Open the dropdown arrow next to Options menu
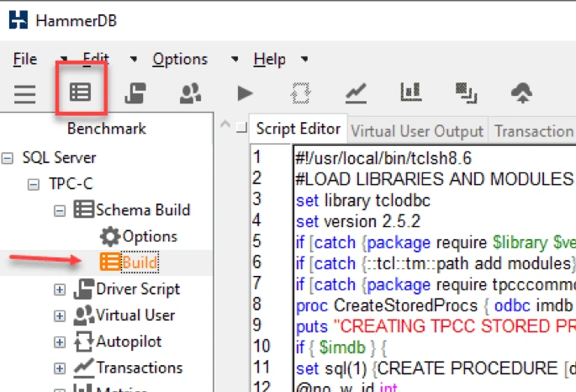The height and width of the screenshot is (392, 576). [x=235, y=59]
